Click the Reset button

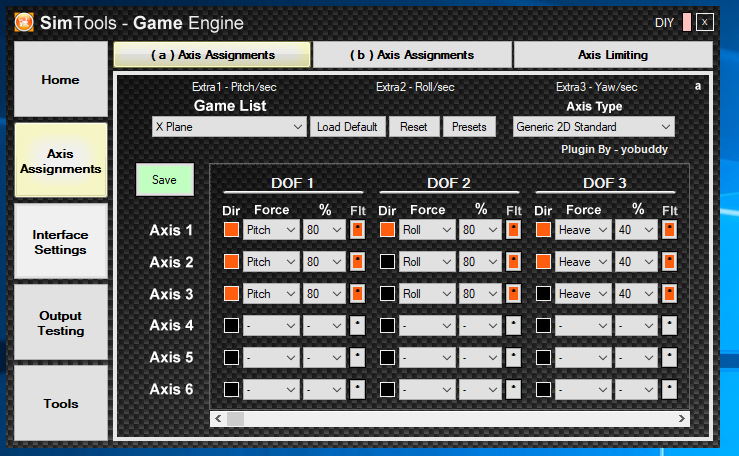pyautogui.click(x=413, y=127)
